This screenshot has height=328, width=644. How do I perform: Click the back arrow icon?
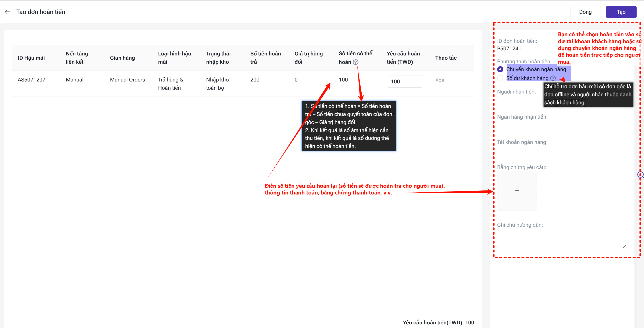(7, 12)
